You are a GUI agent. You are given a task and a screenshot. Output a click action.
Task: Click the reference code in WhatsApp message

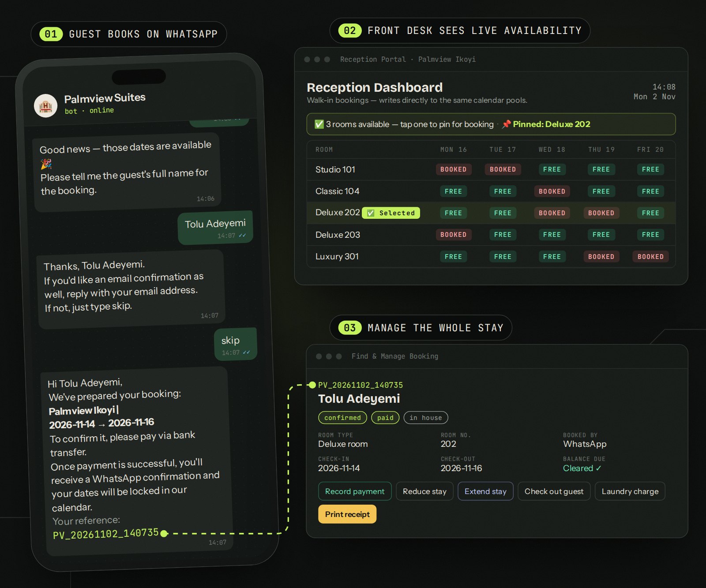click(105, 534)
